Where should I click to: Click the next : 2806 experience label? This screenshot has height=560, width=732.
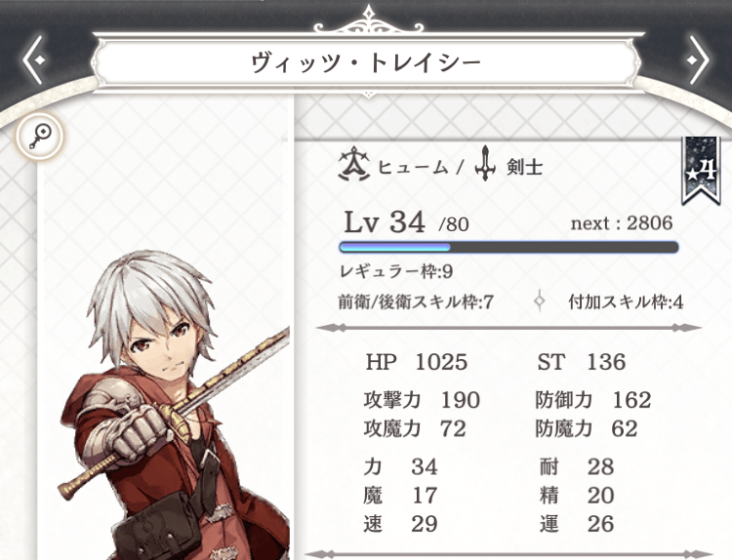click(622, 223)
